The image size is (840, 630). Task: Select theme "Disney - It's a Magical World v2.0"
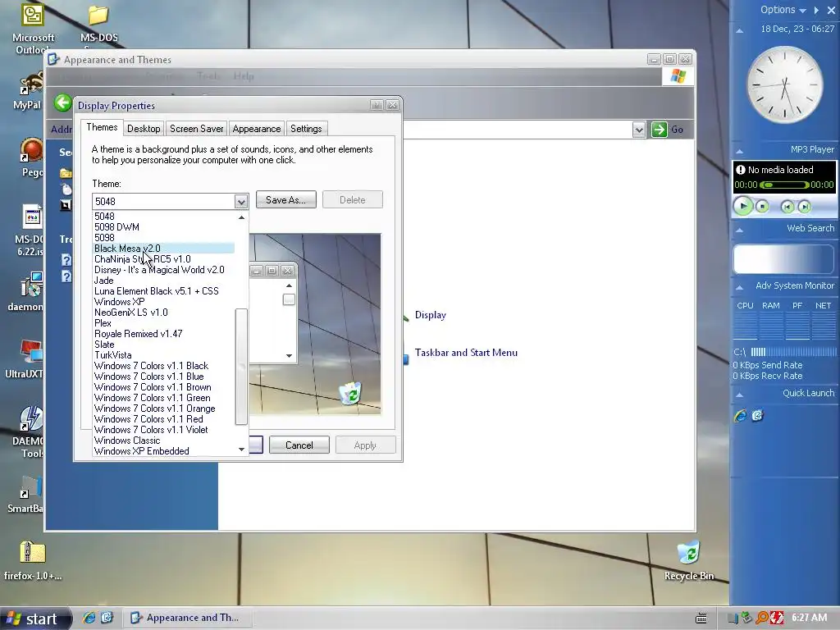[x=163, y=270]
